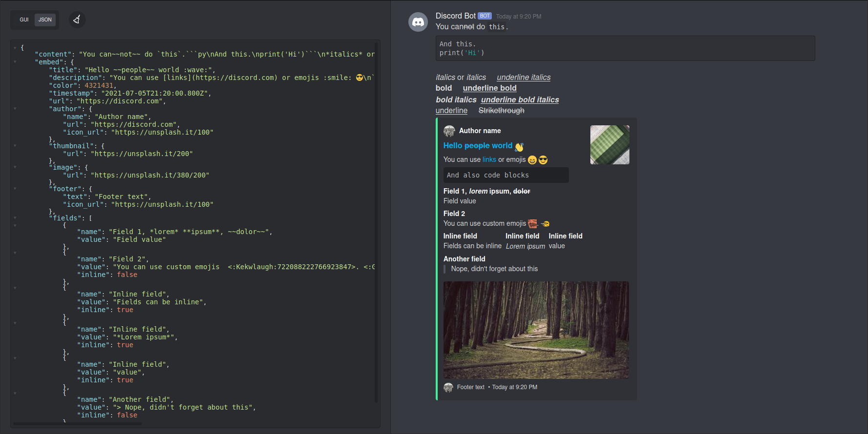Click the 'Footer text' label in embed footer
Viewport: 868px width, 434px height.
pos(470,387)
